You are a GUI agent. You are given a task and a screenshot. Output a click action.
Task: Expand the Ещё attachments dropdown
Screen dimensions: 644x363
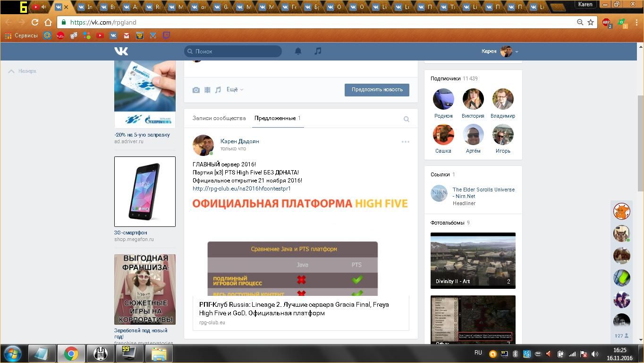coord(235,89)
